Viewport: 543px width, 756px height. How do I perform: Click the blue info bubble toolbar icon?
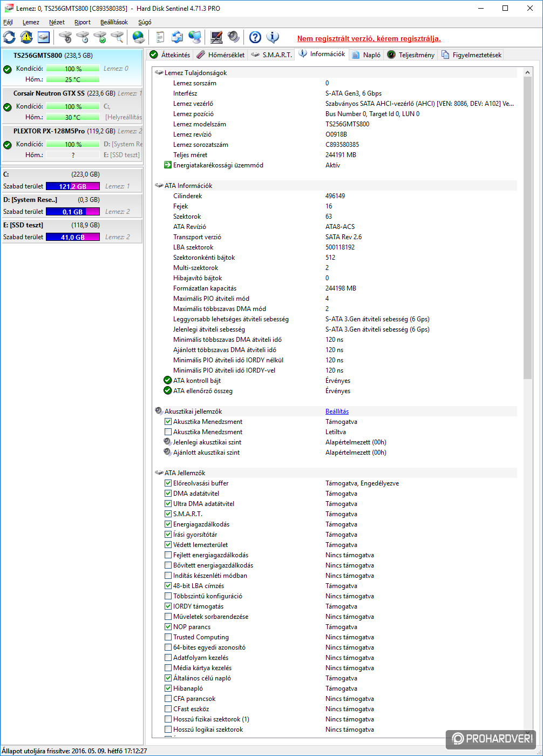click(x=273, y=37)
